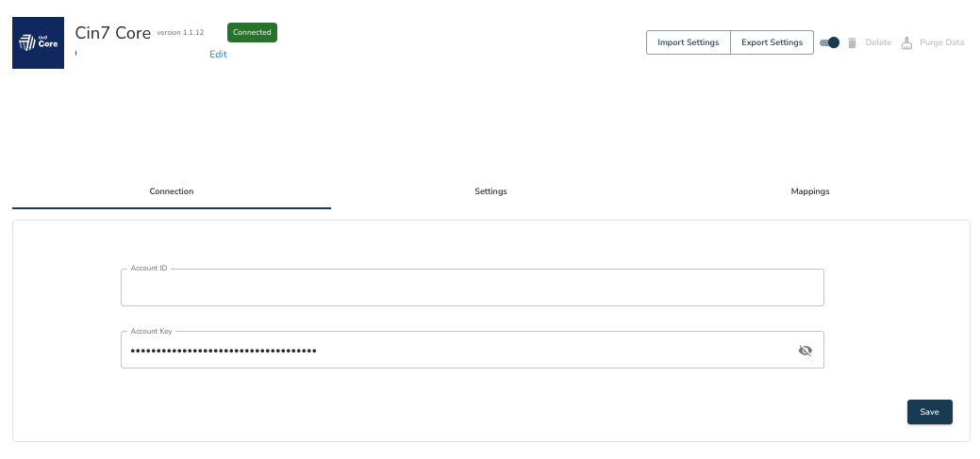Click the Edit link under the title

[x=218, y=55]
